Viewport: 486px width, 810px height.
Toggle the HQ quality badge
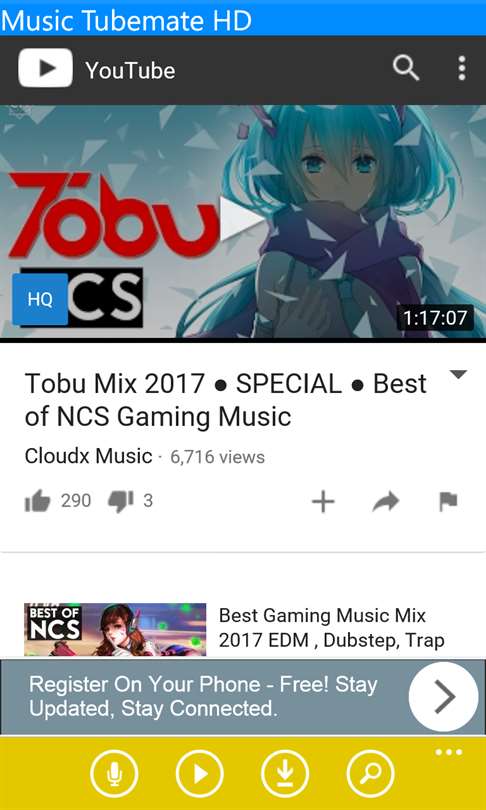pos(40,299)
